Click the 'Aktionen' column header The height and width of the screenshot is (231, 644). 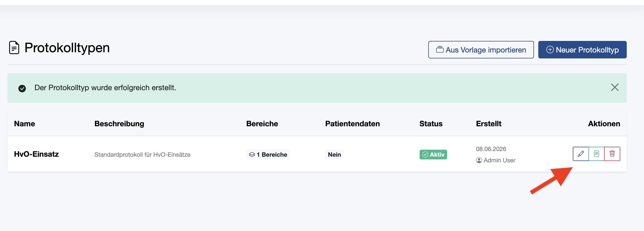(604, 124)
